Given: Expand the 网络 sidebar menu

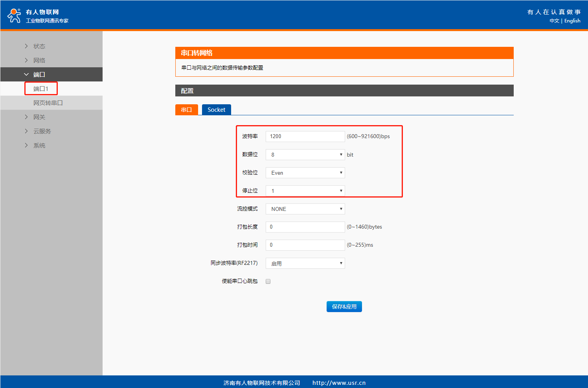Looking at the screenshot, I should (x=39, y=60).
